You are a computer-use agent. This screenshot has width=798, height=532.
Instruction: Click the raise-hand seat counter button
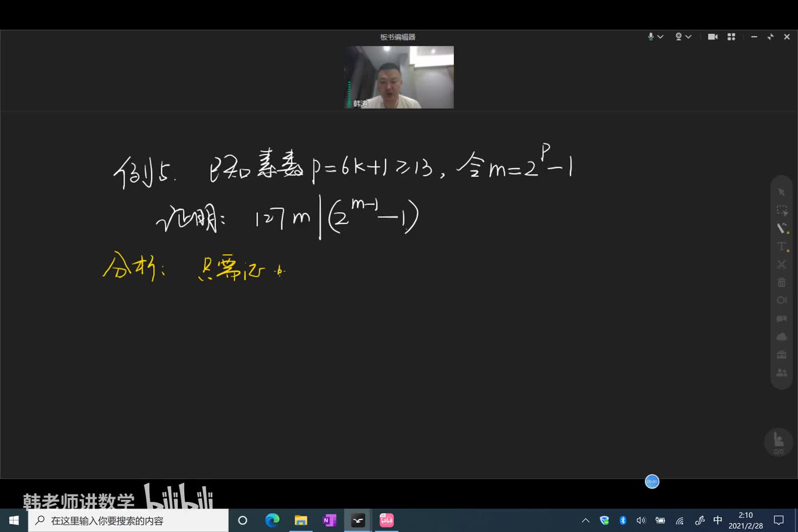coord(778,442)
